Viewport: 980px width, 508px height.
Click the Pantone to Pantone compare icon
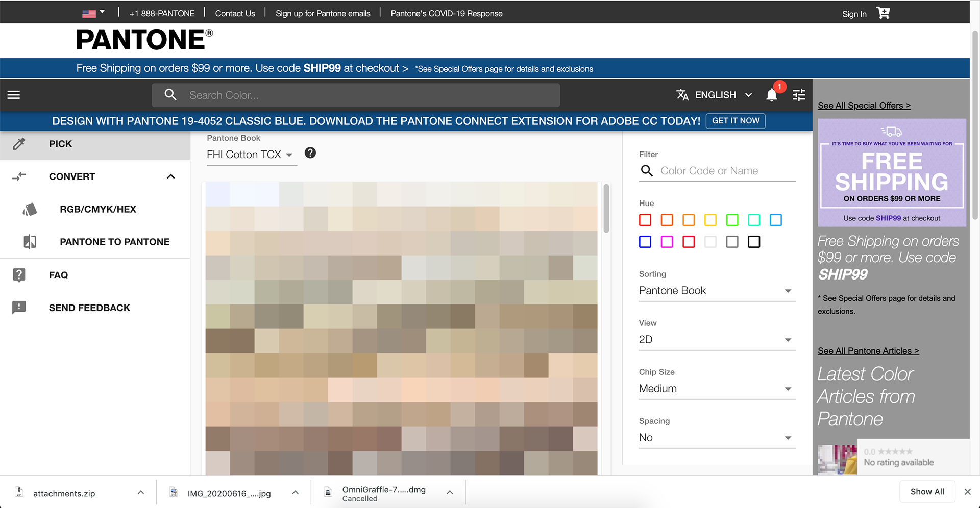[30, 242]
